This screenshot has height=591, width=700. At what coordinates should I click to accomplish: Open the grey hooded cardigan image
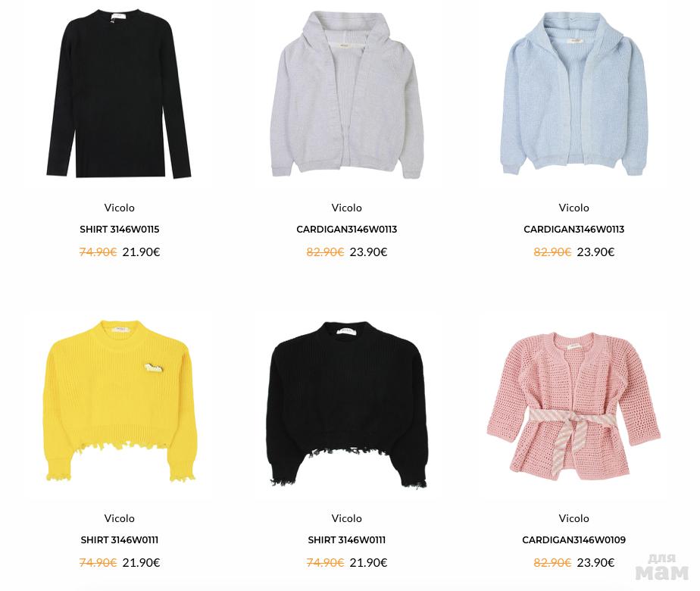coord(347,95)
